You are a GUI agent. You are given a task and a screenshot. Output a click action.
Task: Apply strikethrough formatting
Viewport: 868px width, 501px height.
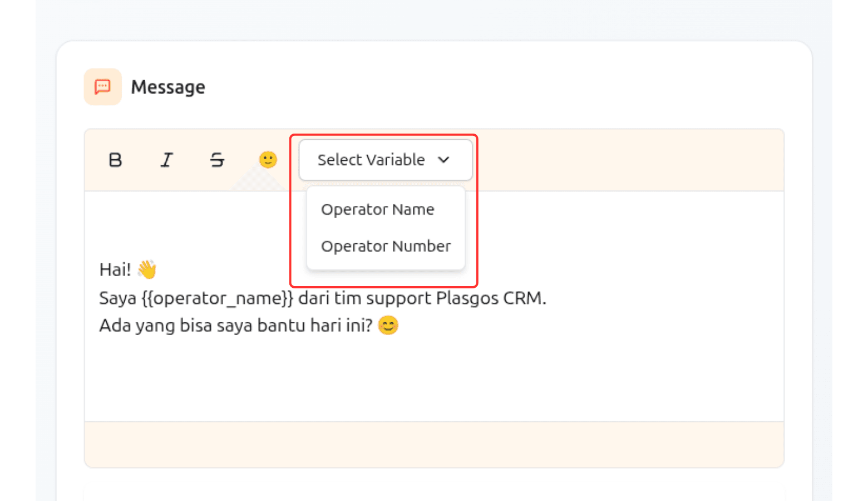217,160
